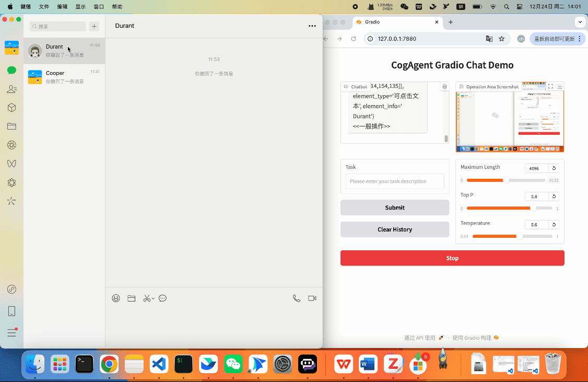This screenshot has width=588, height=382.
Task: Open the 通过 API 使用 link at page bottom
Action: pyautogui.click(x=424, y=338)
